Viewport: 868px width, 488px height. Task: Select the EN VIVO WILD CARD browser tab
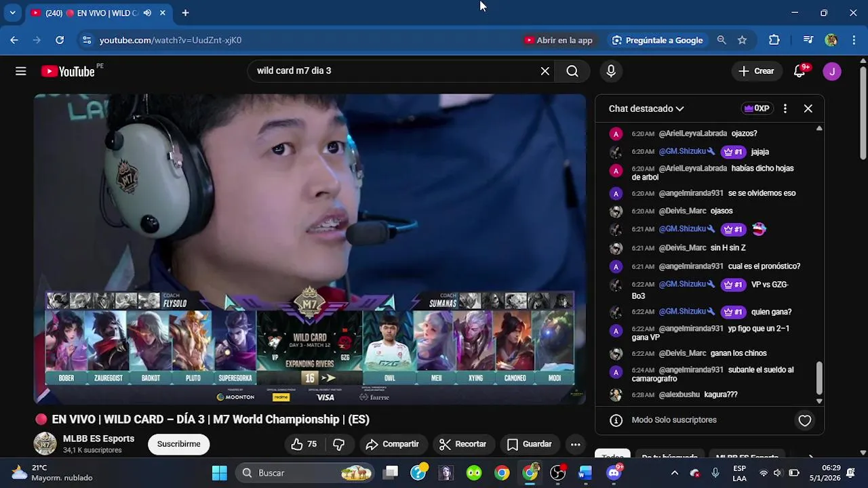[x=98, y=13]
